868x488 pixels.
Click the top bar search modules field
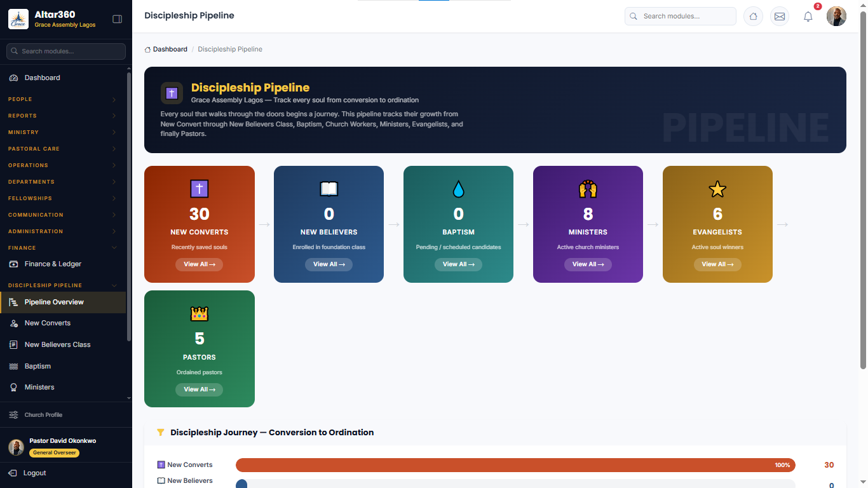click(x=681, y=17)
